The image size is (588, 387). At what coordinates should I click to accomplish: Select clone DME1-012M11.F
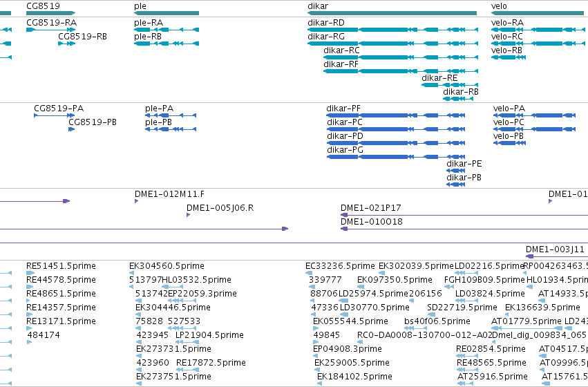point(137,201)
